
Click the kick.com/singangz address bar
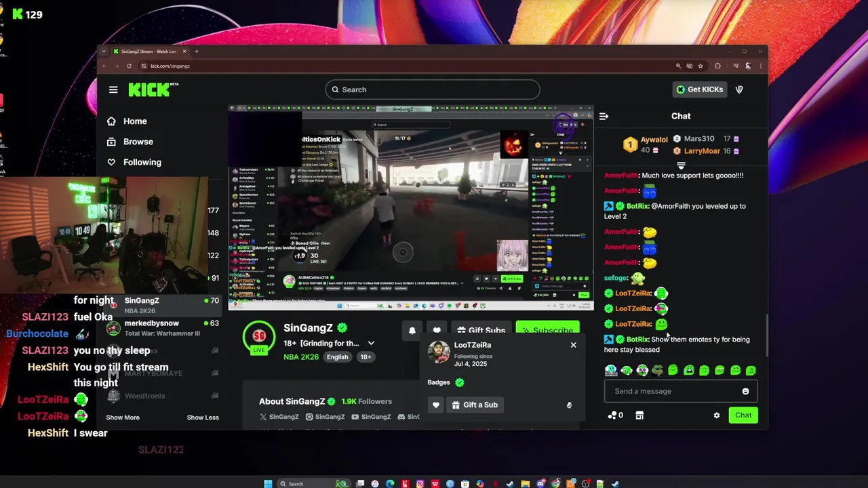click(407, 66)
